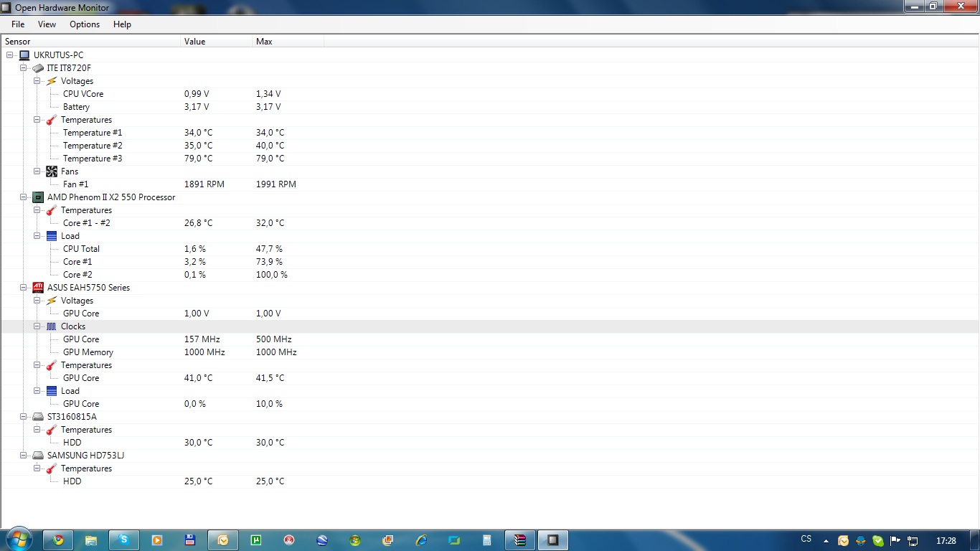980x551 pixels.
Task: Click the 41,5 °C max GPU temperature
Action: (270, 378)
